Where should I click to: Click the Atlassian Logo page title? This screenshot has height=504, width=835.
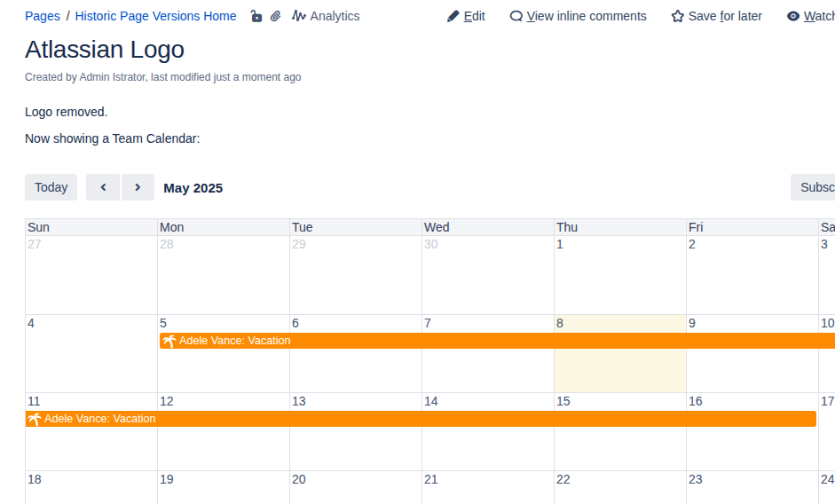pos(105,50)
